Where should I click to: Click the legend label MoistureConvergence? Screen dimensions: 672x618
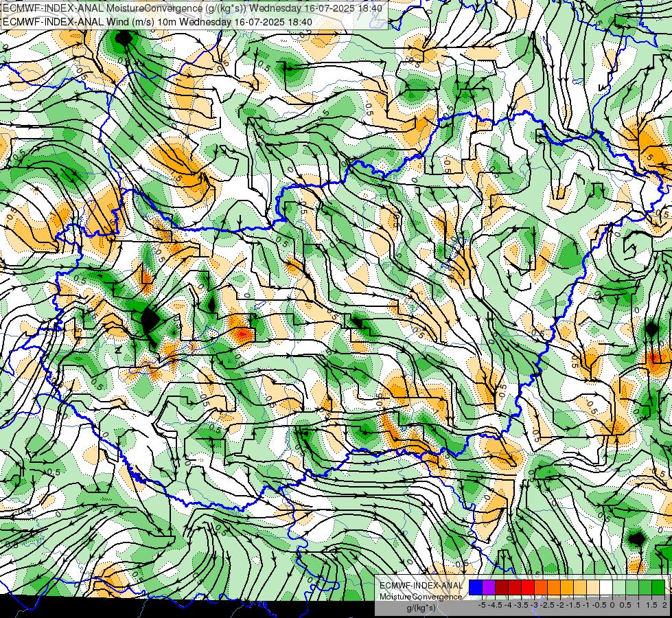coord(421,597)
